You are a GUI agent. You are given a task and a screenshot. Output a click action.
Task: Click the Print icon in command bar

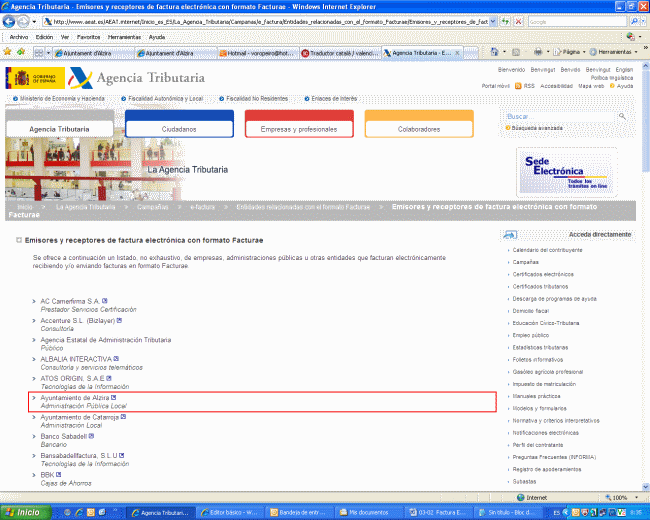tap(538, 52)
